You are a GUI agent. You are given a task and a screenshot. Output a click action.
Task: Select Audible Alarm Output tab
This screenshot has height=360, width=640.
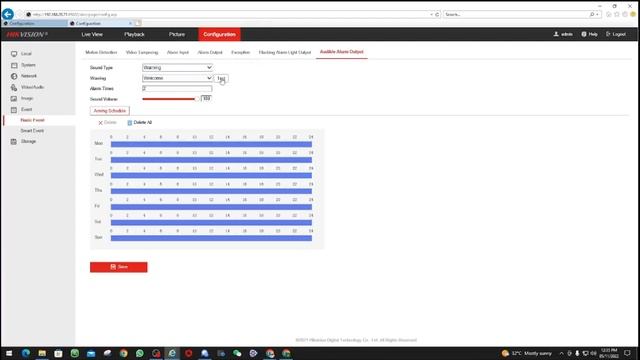coord(342,52)
